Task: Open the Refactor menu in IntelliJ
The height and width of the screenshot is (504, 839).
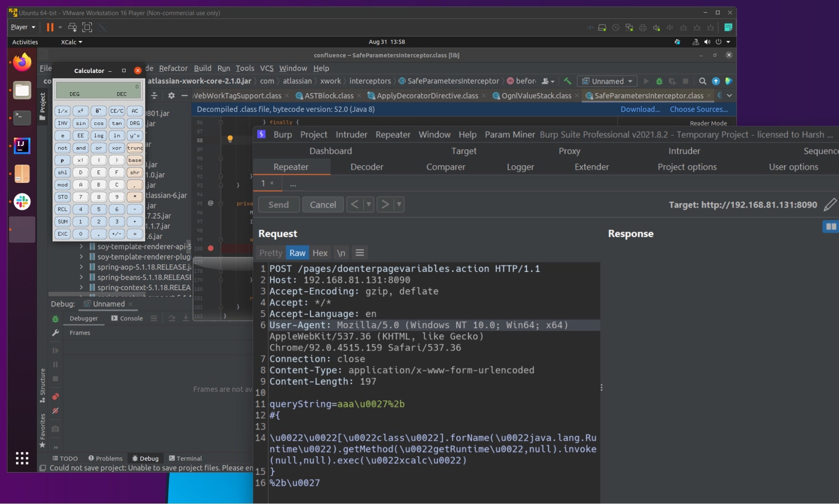Action: [173, 68]
